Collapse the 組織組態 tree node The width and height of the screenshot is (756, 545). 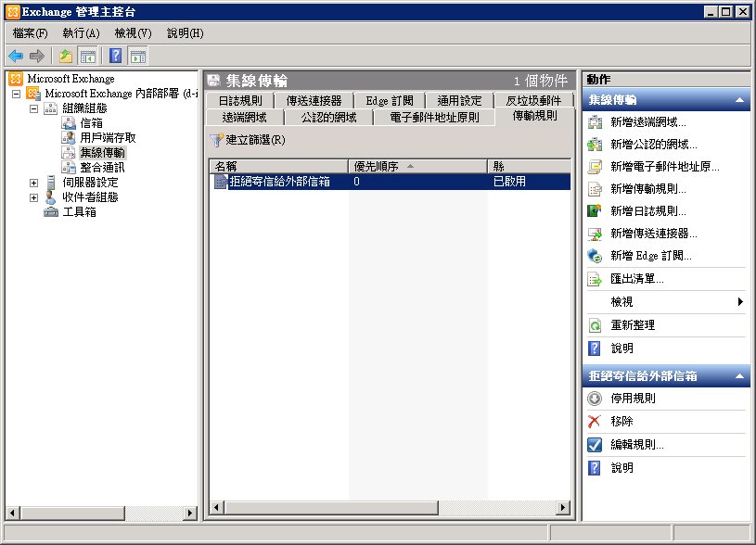[33, 108]
